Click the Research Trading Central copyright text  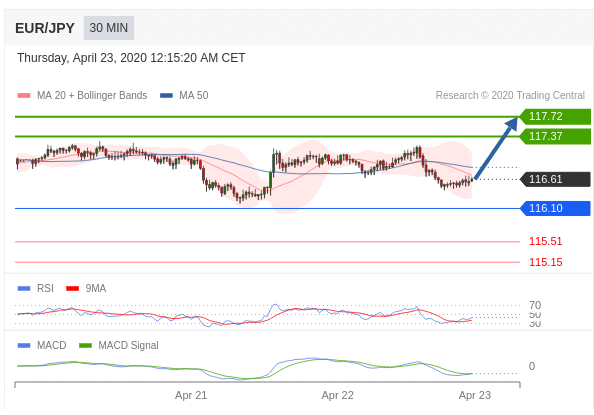pyautogui.click(x=510, y=96)
